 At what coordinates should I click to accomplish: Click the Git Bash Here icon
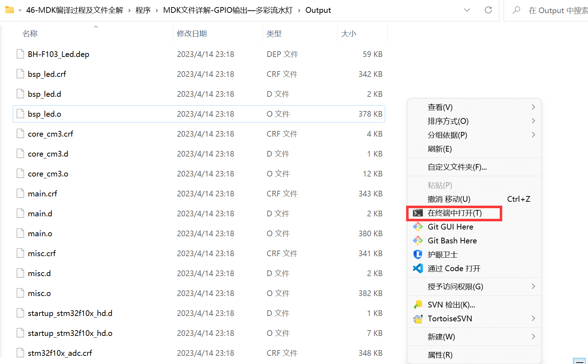click(418, 241)
